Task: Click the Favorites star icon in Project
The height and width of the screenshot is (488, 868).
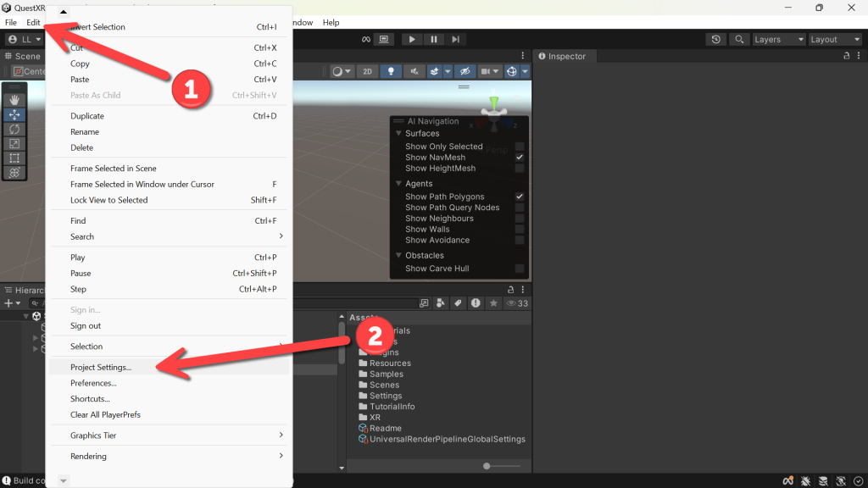Action: tap(493, 303)
